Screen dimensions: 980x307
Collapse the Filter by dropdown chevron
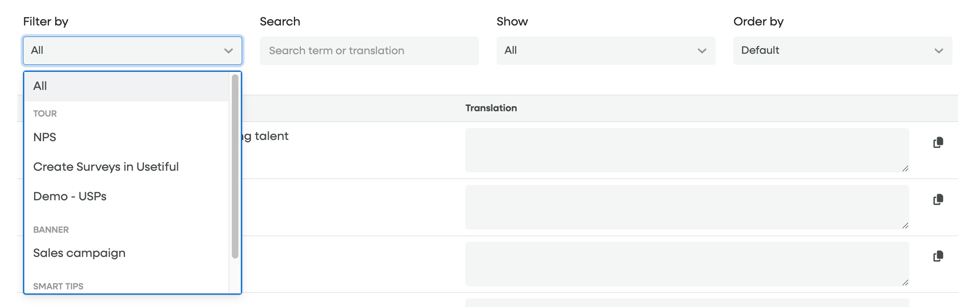coord(229,51)
